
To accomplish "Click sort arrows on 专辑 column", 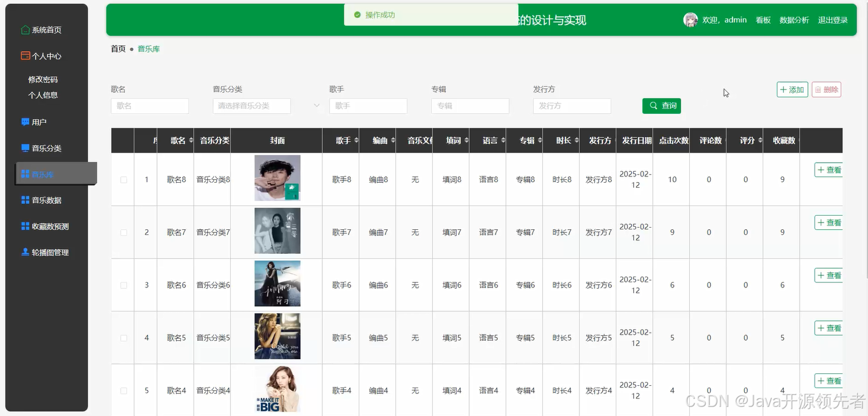I will click(539, 141).
